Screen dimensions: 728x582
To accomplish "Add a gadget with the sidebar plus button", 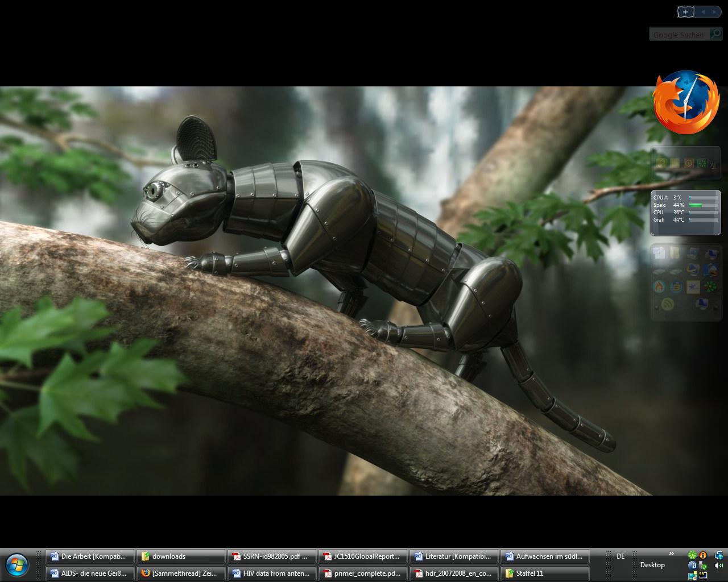I will click(685, 11).
